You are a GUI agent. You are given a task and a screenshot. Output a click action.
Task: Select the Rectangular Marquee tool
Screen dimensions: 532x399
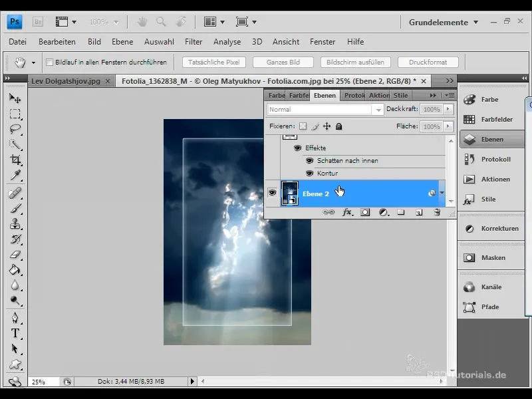[x=15, y=114]
